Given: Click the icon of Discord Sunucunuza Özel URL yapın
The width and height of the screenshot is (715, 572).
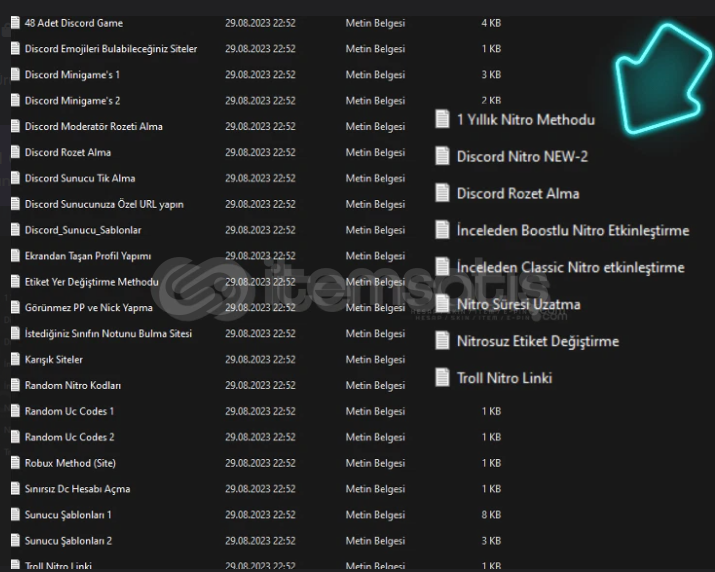Looking at the screenshot, I should pyautogui.click(x=15, y=204).
